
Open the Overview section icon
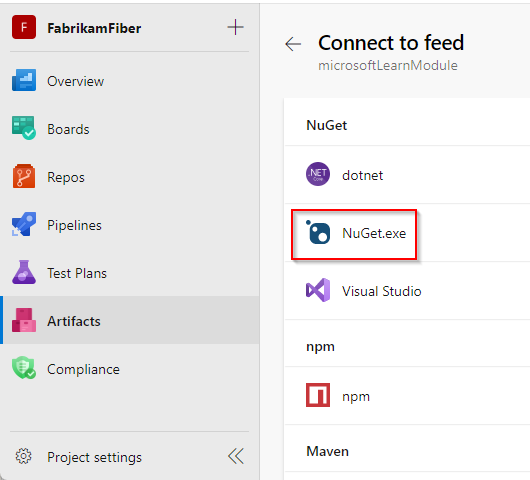(24, 80)
